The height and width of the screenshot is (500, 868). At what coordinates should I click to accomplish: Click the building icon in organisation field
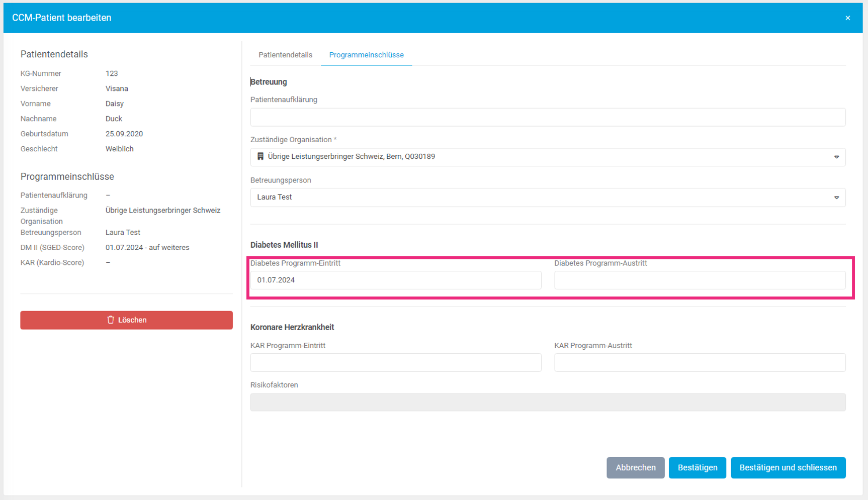pos(261,157)
